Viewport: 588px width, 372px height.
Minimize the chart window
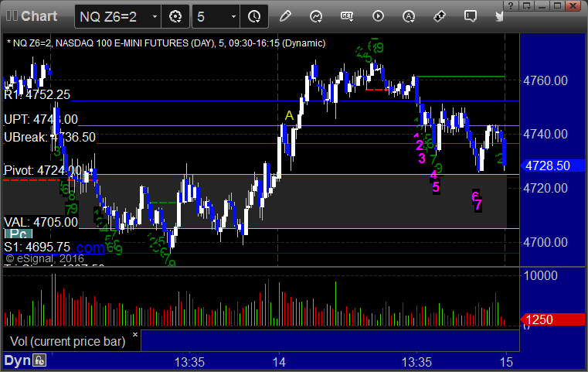542,5
